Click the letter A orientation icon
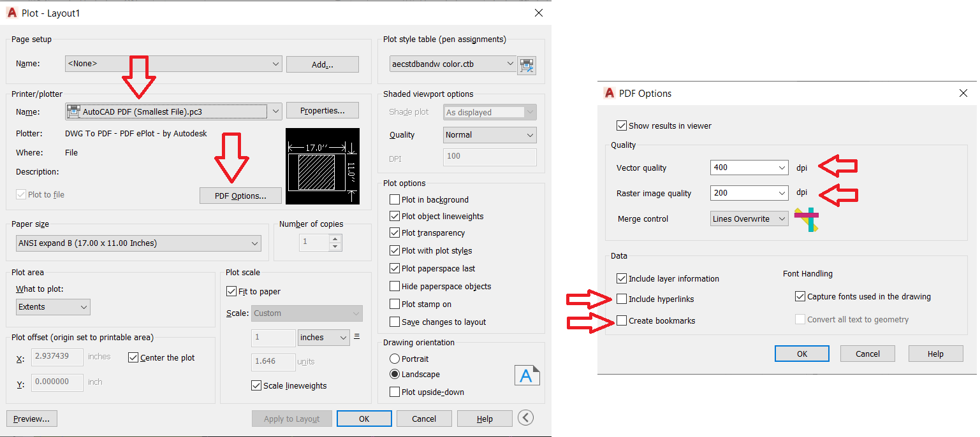The width and height of the screenshot is (980, 437). coord(527,375)
